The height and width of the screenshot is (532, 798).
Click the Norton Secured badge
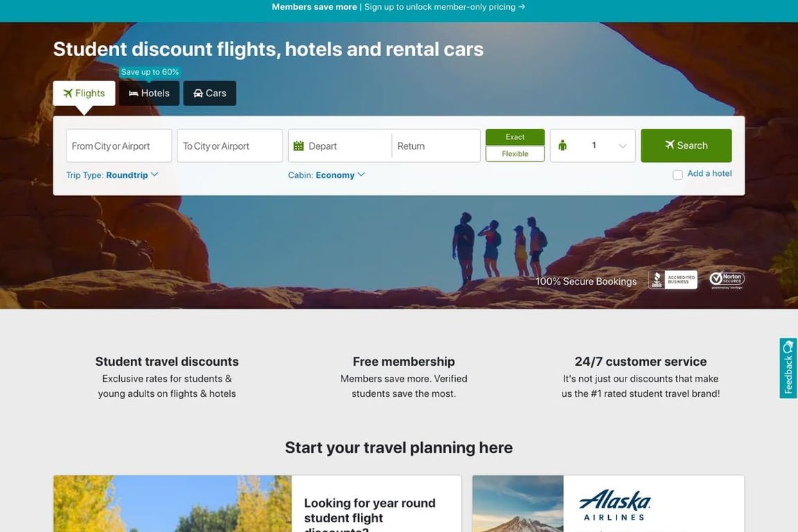727,279
